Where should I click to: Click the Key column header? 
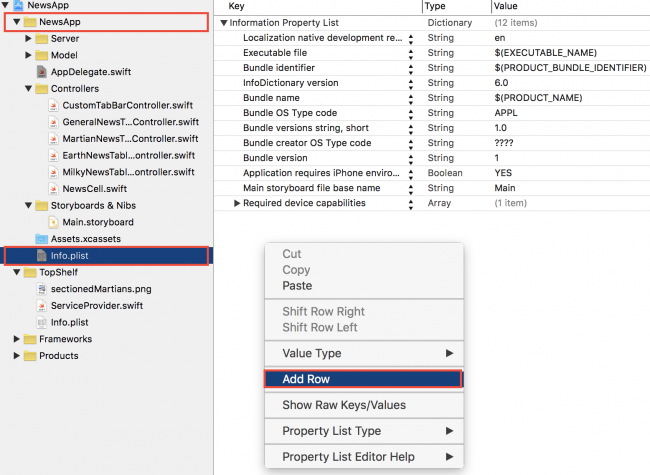pyautogui.click(x=237, y=6)
